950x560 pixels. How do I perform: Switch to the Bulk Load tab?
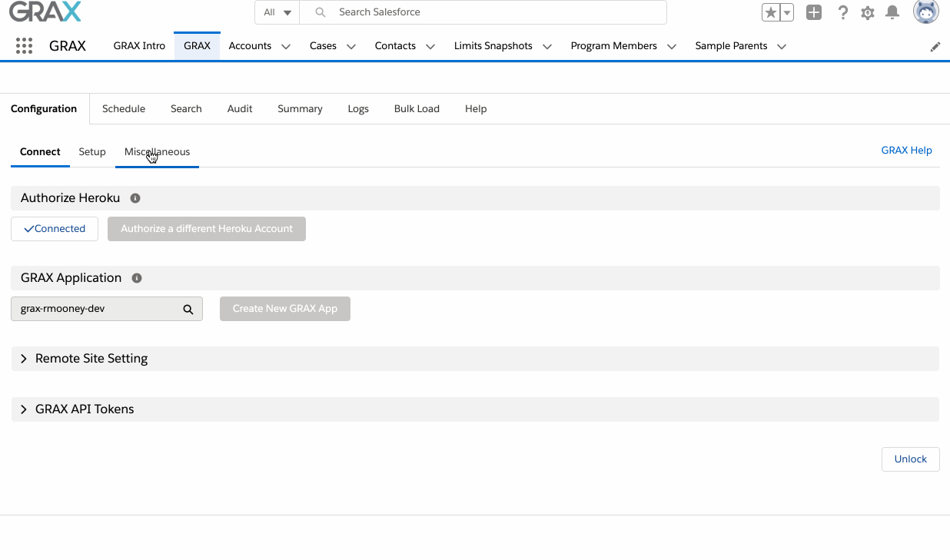[417, 109]
